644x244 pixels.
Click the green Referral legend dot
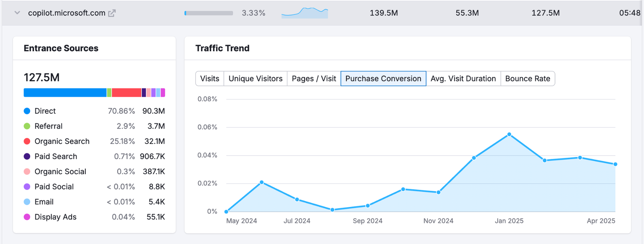click(x=27, y=126)
